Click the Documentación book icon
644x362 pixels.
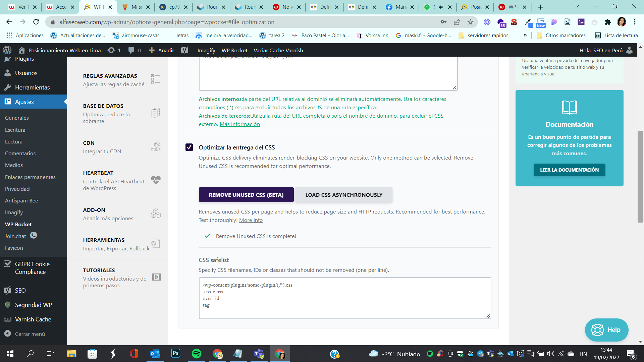pyautogui.click(x=569, y=108)
